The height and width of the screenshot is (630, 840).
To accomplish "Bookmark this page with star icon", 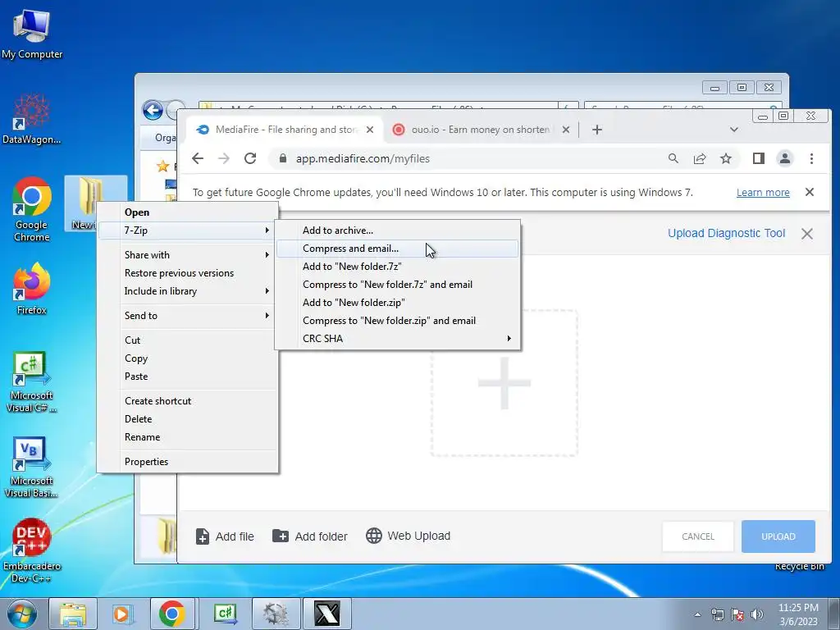I will [x=726, y=158].
